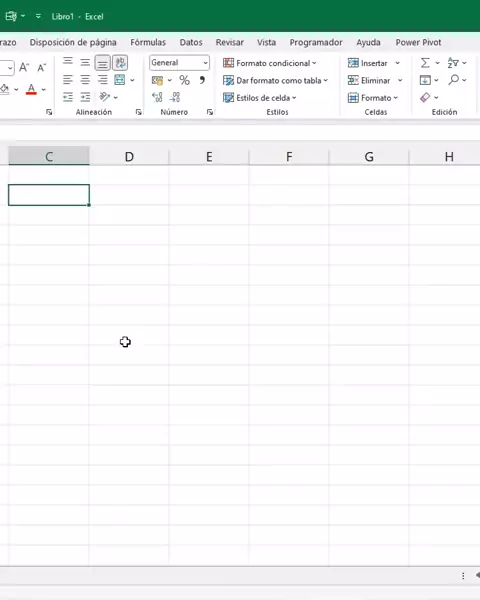Click the AutoSum sigma icon
This screenshot has height=600, width=480.
425,63
